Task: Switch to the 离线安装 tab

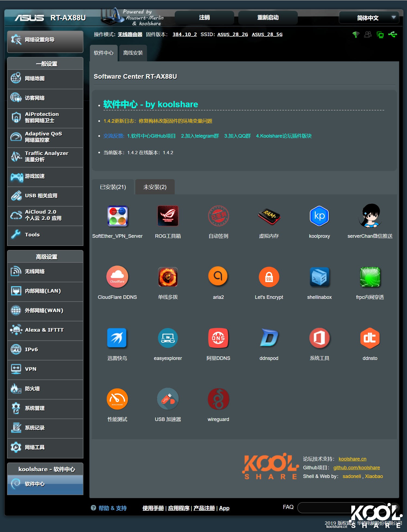Action: click(133, 53)
